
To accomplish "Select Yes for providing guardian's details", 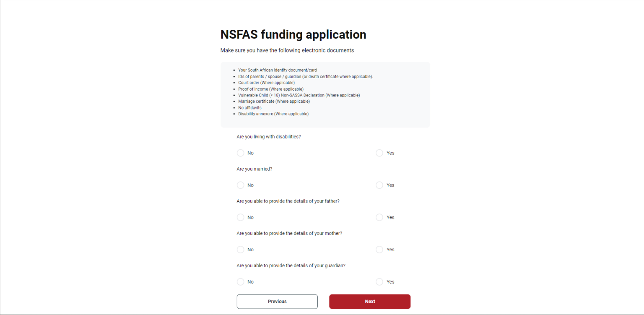I will click(379, 281).
